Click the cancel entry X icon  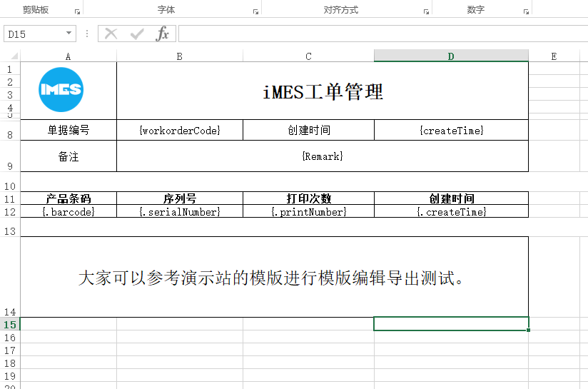pos(111,34)
